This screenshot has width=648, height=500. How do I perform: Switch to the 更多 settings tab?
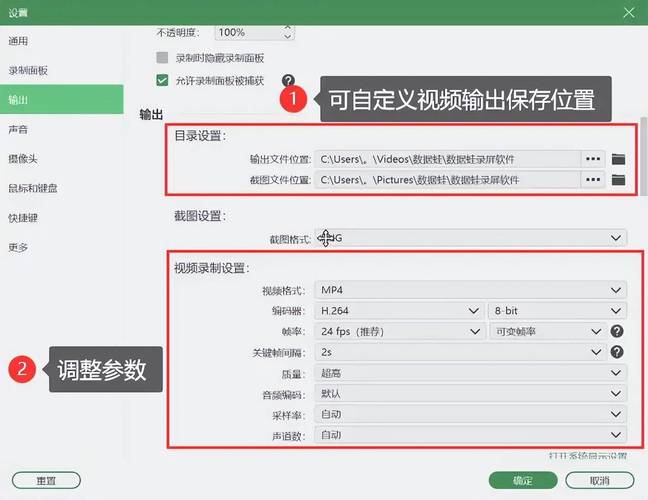point(62,247)
